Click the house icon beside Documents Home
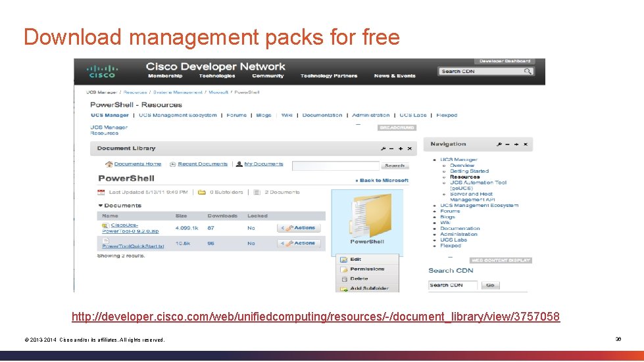The height and width of the screenshot is (362, 644). (109, 164)
